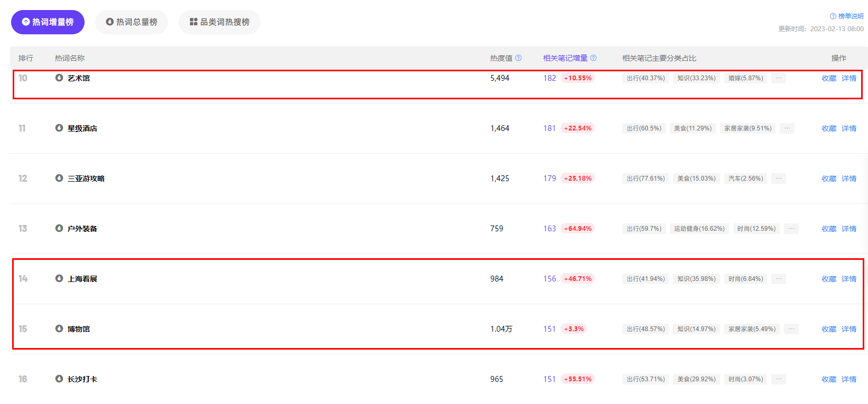Click hot word name 长沙打卡
Screen dimensions: 868x404
tap(82, 379)
